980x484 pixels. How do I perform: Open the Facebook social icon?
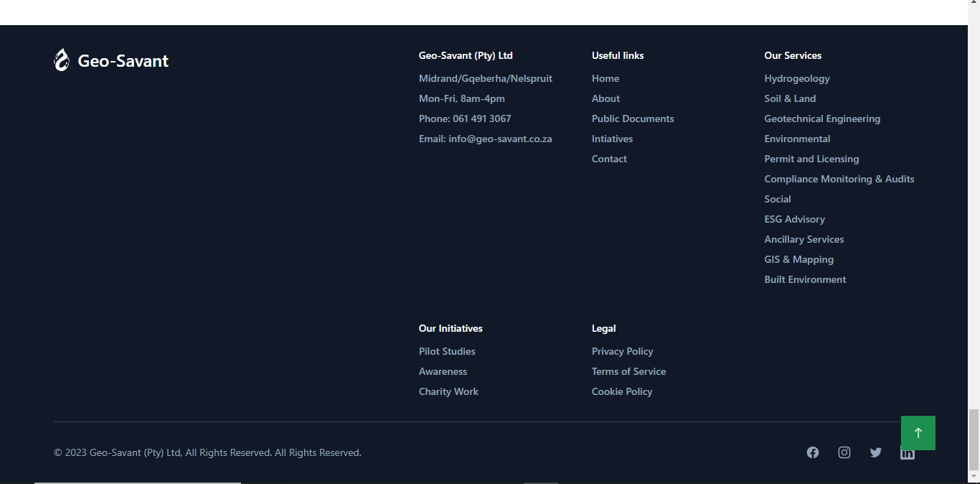click(x=812, y=452)
